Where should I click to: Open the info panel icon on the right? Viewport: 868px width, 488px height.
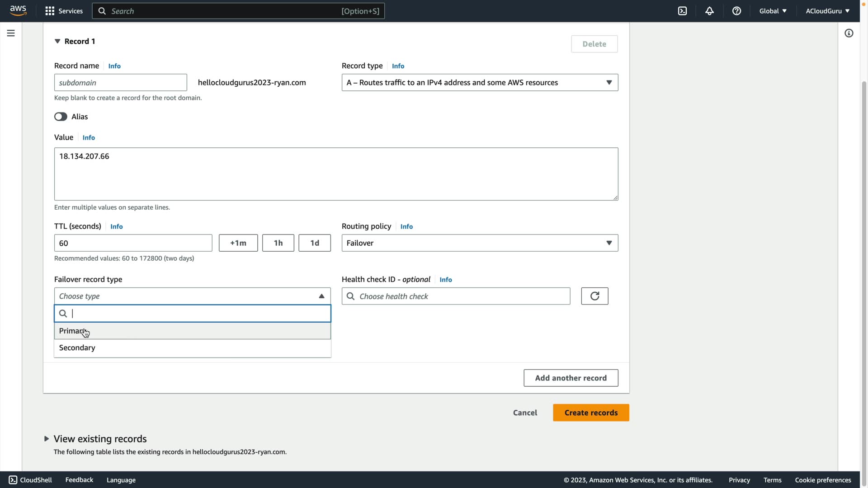(849, 33)
